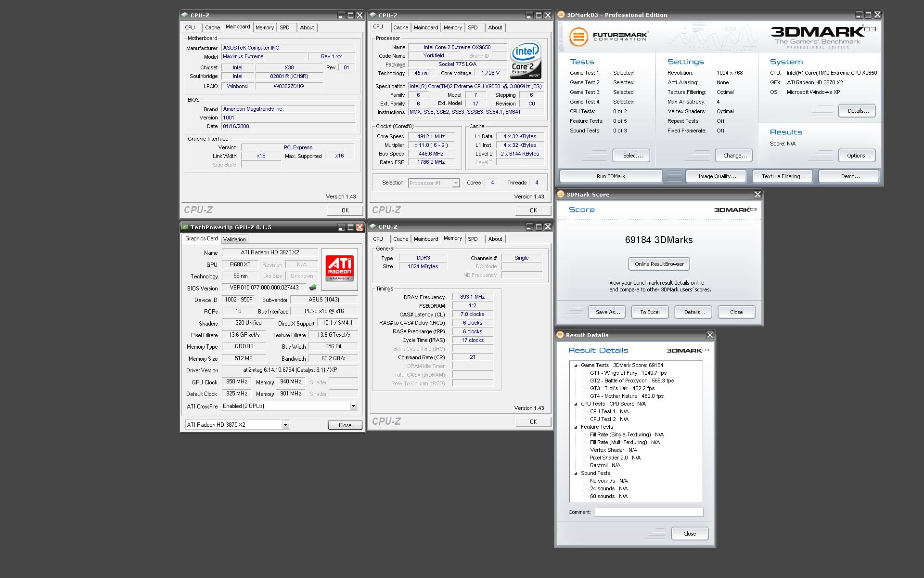Click the Demo... button
Viewport: 924px width, 578px height.
click(849, 176)
